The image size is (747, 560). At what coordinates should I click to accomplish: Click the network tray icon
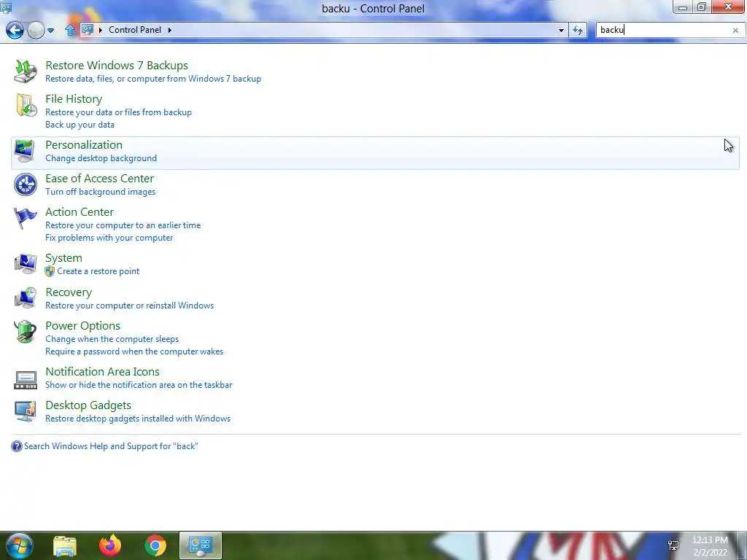pyautogui.click(x=673, y=545)
